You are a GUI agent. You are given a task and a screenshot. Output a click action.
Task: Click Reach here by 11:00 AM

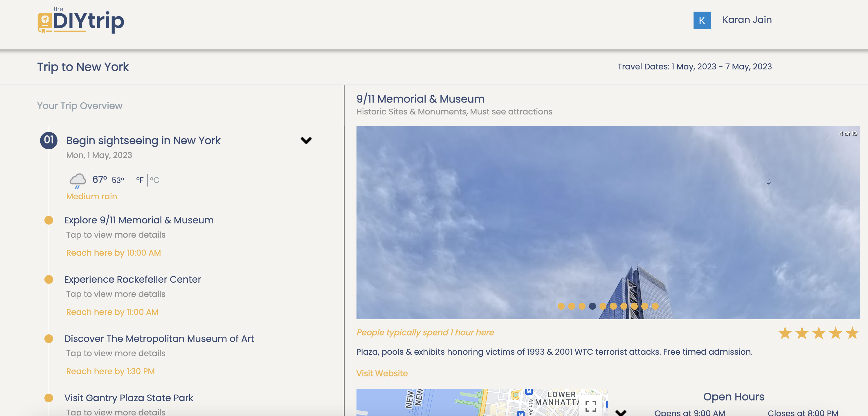[112, 312]
